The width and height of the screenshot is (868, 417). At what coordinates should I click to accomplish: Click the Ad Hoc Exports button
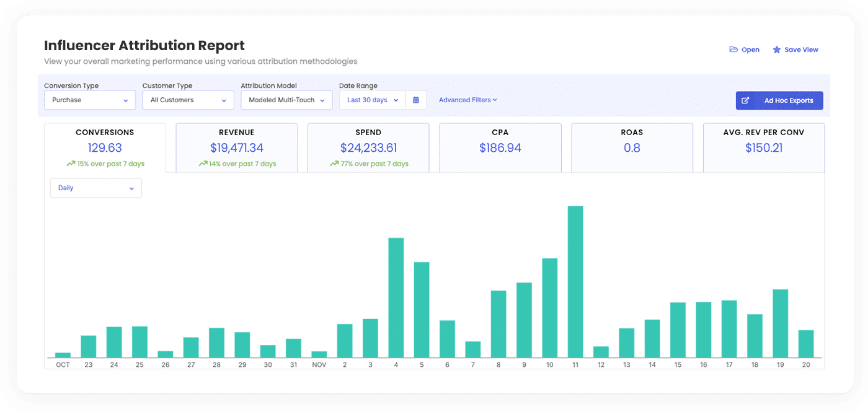coord(779,100)
